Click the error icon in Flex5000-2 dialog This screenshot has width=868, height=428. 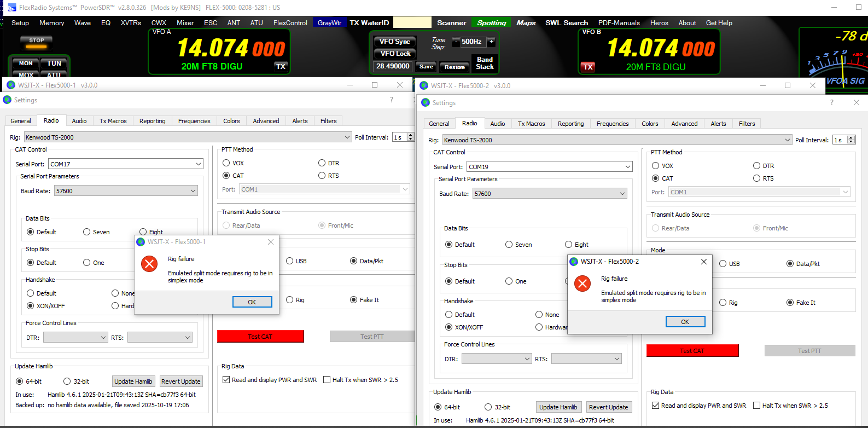[582, 284]
